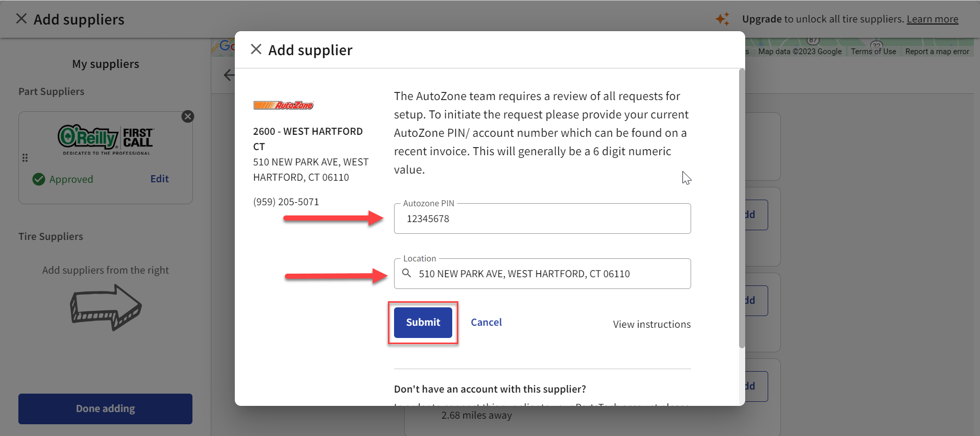Cancel the supplier setup request
The image size is (980, 436).
pyautogui.click(x=486, y=322)
